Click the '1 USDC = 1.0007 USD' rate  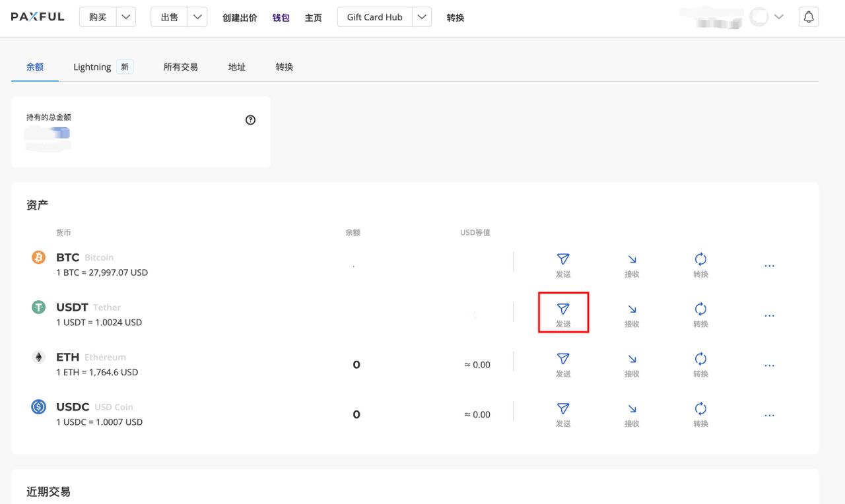(99, 422)
